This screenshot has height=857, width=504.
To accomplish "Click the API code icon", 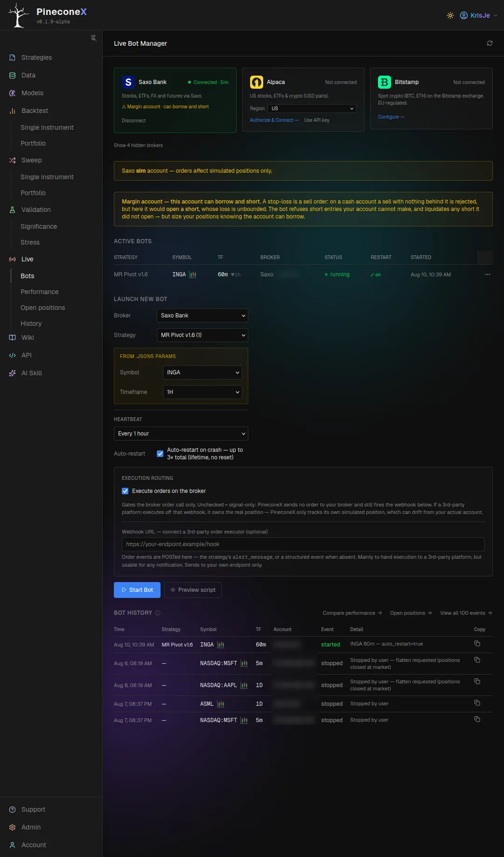I will point(13,355).
